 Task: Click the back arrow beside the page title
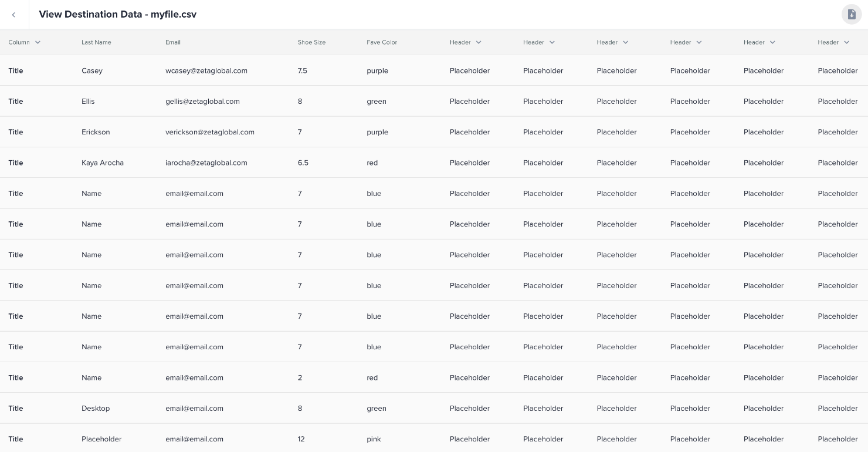point(13,15)
